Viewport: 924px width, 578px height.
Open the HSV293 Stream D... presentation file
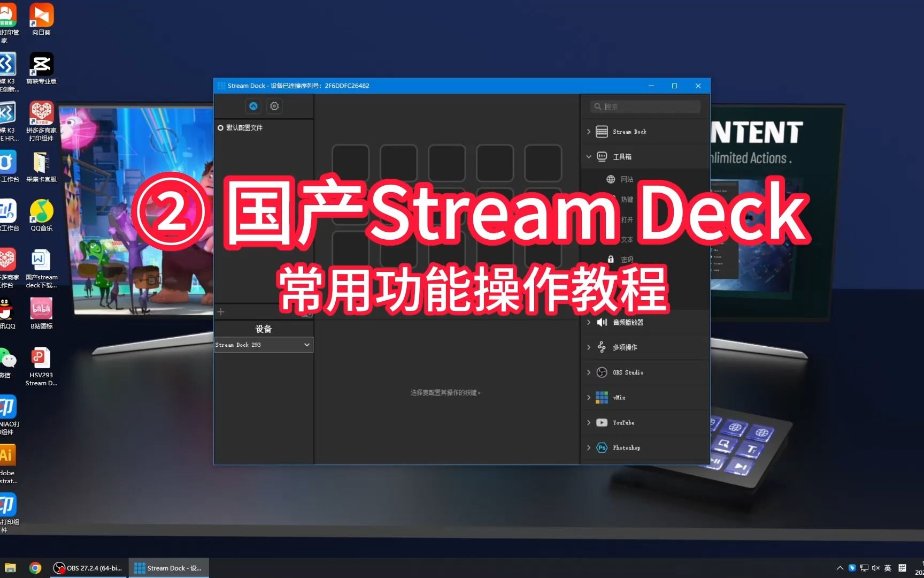[41, 366]
